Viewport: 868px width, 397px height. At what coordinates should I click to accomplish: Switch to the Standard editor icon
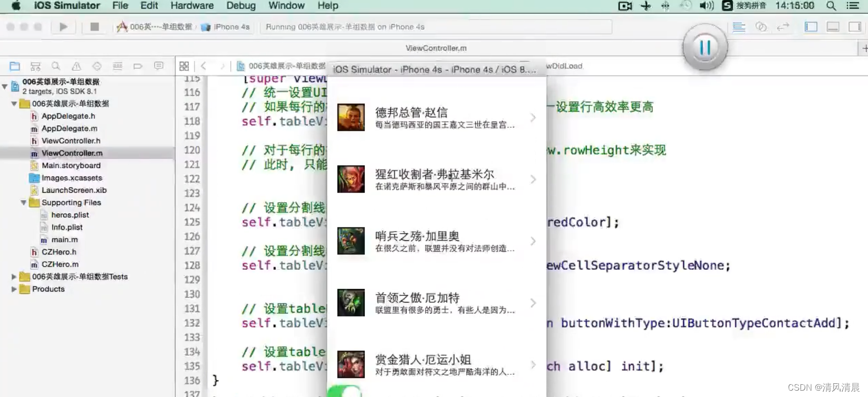[x=739, y=27]
